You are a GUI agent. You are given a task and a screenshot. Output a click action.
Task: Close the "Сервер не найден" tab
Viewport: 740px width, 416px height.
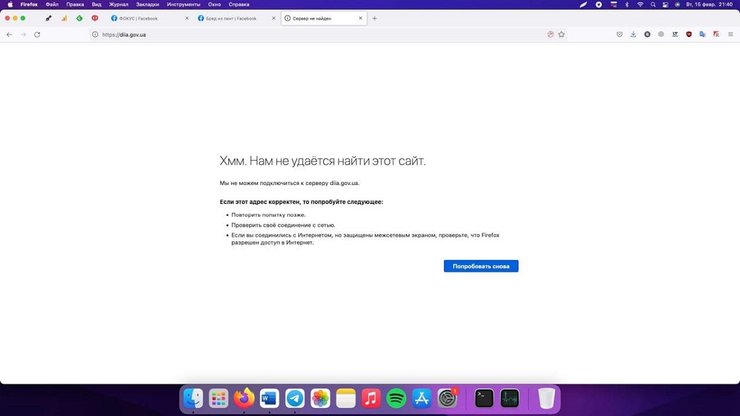(x=362, y=18)
